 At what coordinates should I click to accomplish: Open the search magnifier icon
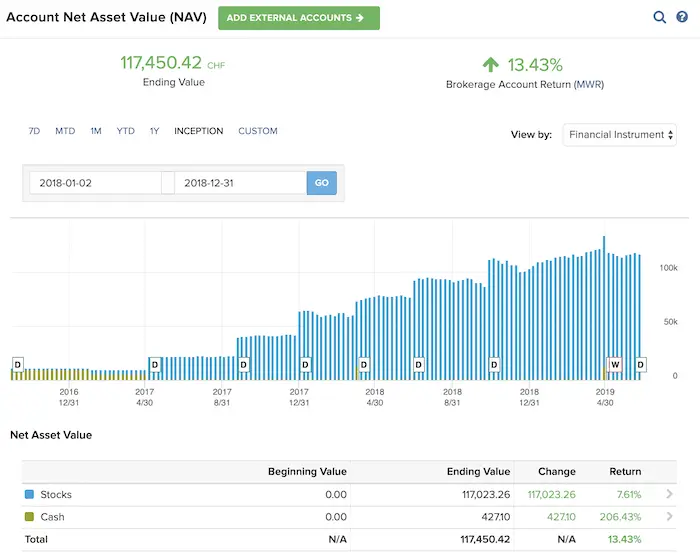659,17
